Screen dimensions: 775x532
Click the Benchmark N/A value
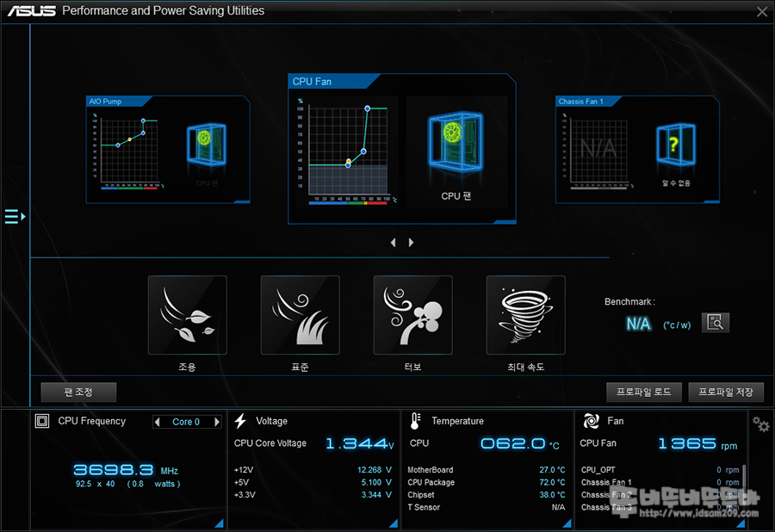pos(638,324)
